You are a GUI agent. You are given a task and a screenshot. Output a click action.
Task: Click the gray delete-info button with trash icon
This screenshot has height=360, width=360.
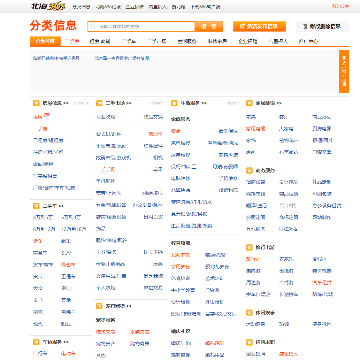coord(322,26)
